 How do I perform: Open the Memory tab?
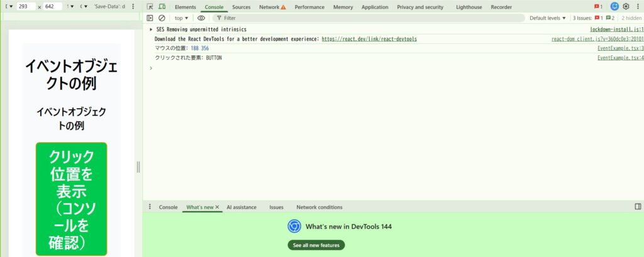[343, 7]
